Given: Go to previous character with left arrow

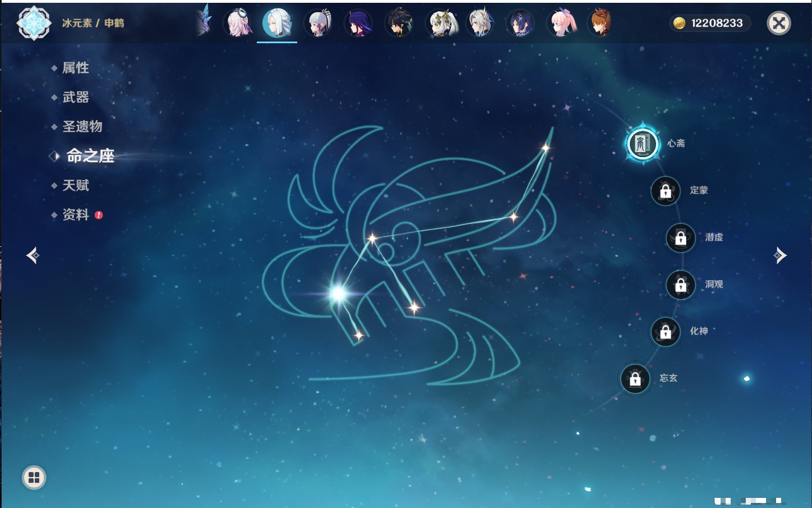Looking at the screenshot, I should point(33,255).
